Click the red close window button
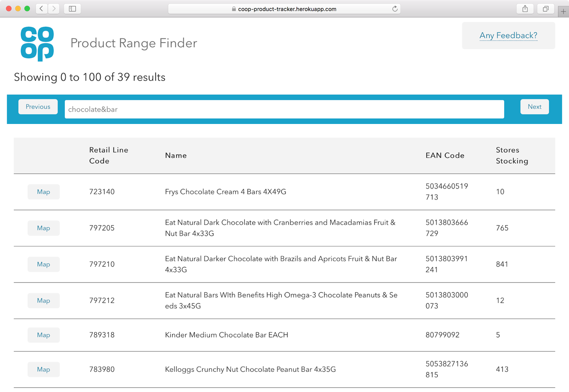The height and width of the screenshot is (392, 569). (x=9, y=8)
